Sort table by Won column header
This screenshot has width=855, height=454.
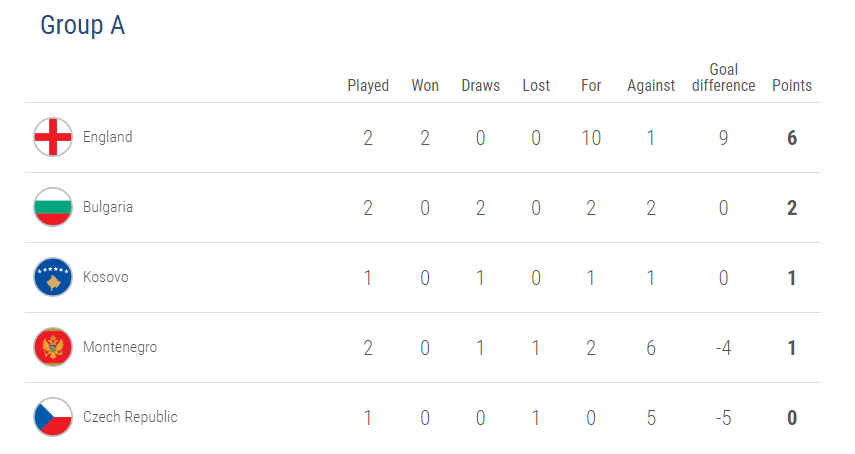coord(425,86)
